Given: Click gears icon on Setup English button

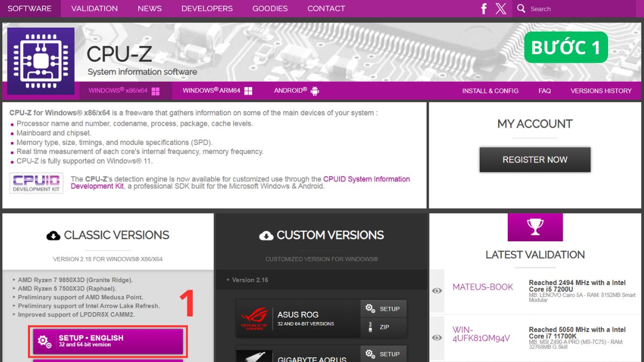Looking at the screenshot, I should (45, 341).
